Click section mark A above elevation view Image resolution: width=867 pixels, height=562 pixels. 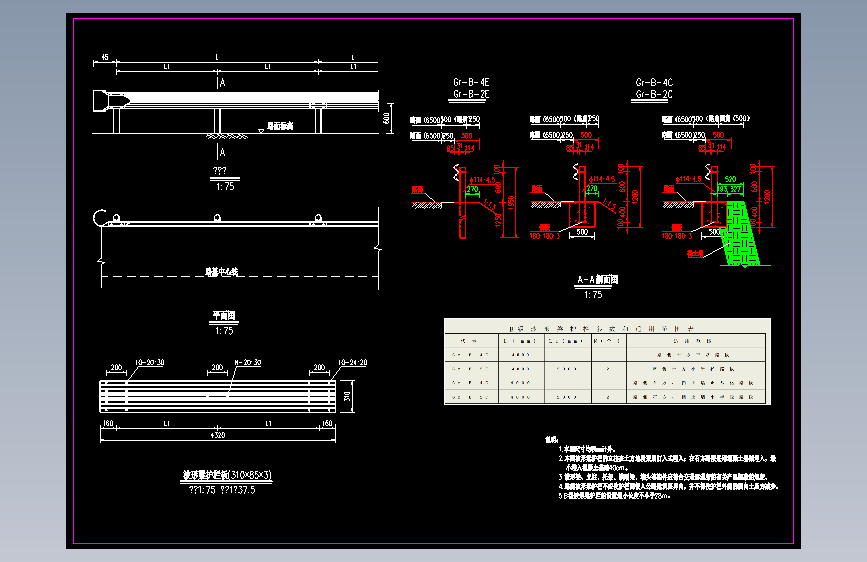pyautogui.click(x=222, y=83)
